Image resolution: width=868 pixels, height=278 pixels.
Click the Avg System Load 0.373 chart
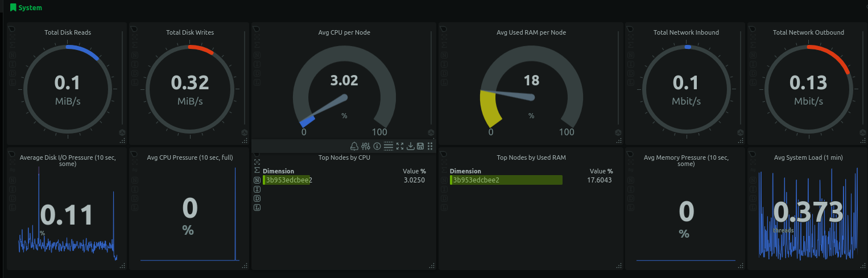[x=808, y=213]
